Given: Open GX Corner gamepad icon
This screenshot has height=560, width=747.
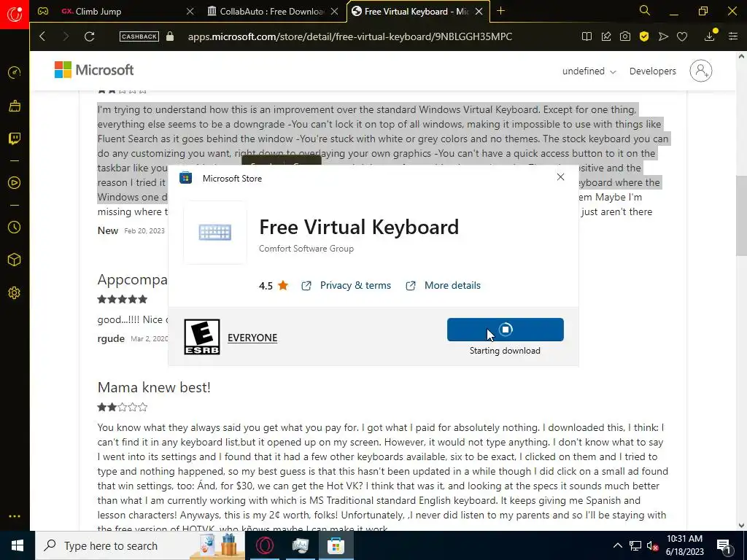Looking at the screenshot, I should click(x=43, y=11).
